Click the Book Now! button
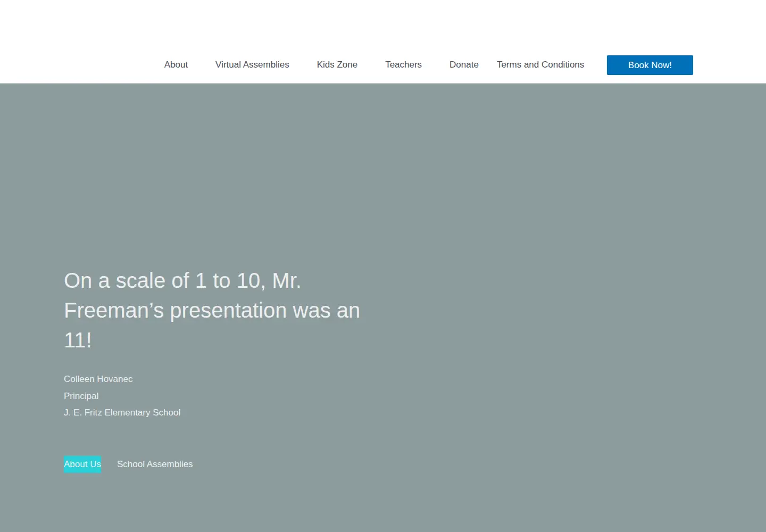 (650, 65)
